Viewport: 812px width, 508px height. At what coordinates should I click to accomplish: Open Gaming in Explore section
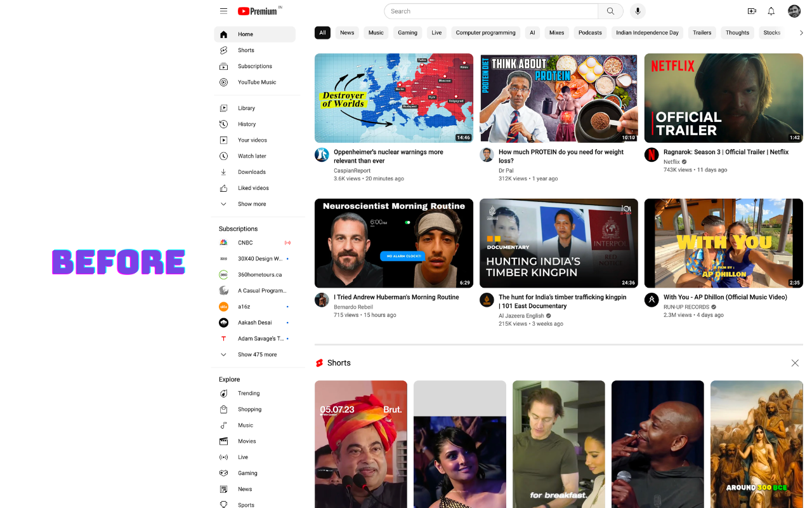click(x=254, y=473)
